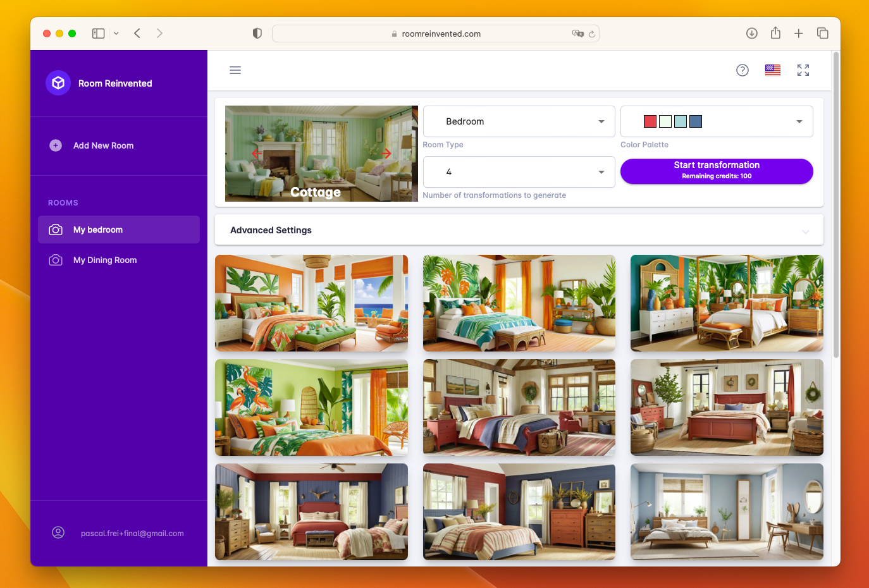Toggle the hamburger menu icon

(235, 70)
